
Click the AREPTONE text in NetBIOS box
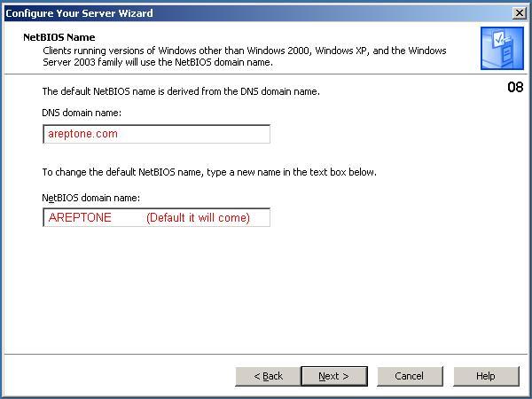(x=80, y=217)
